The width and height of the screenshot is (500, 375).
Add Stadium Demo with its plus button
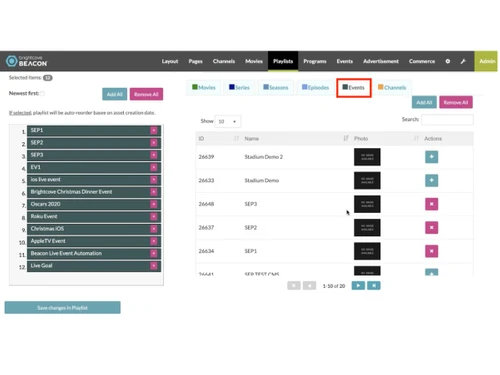(x=431, y=180)
